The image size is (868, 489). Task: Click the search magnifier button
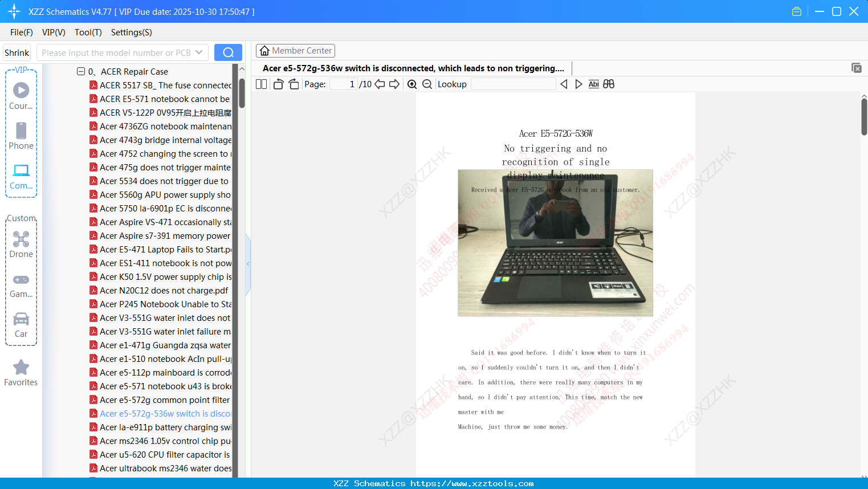click(228, 52)
